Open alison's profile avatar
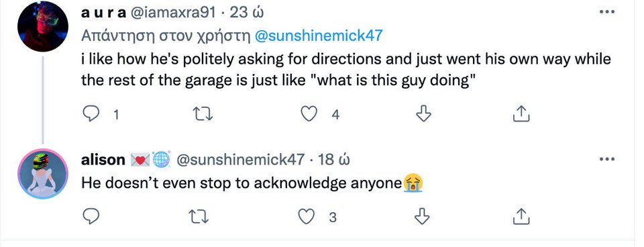This screenshot has width=644, height=247. click(x=43, y=174)
